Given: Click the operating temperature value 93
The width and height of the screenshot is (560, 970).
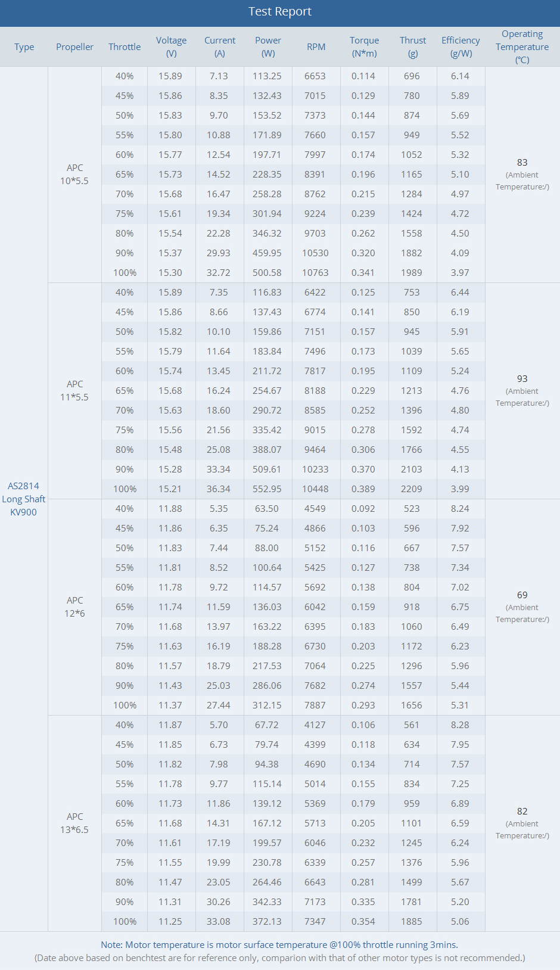Looking at the screenshot, I should point(522,379).
